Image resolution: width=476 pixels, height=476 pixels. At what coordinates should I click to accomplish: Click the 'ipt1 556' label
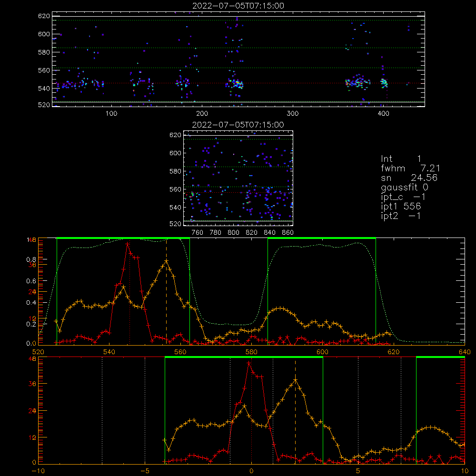coord(401,207)
